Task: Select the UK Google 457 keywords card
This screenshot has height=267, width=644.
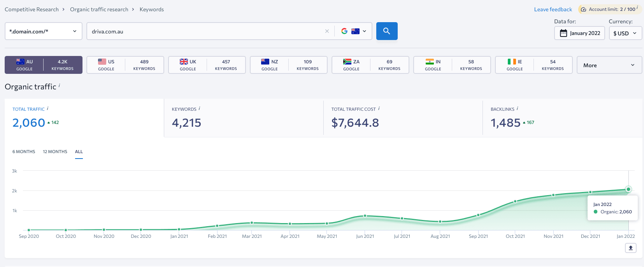Action: coord(207,65)
